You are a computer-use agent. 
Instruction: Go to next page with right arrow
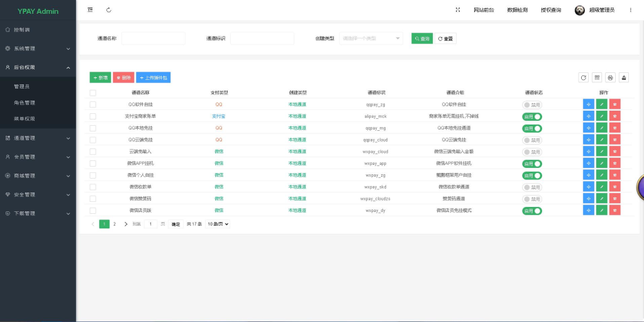tap(126, 225)
